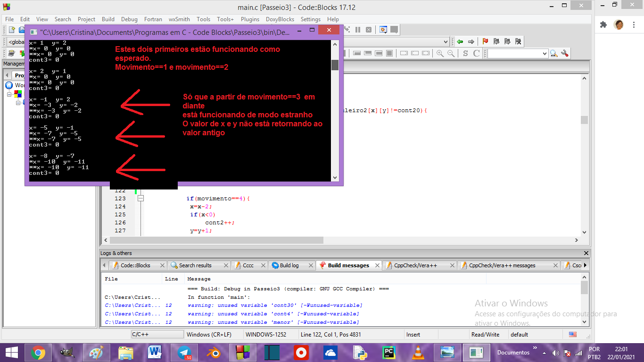This screenshot has height=362, width=644.
Task: Run search with magnifier icon
Action: pyautogui.click(x=553, y=54)
